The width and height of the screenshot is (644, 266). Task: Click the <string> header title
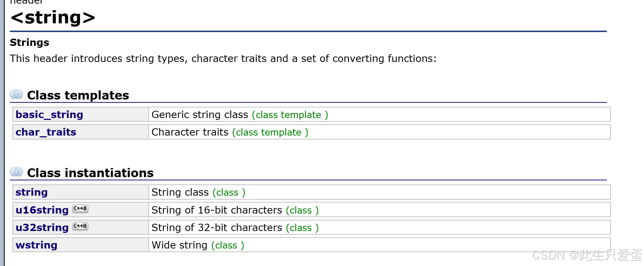[x=53, y=17]
